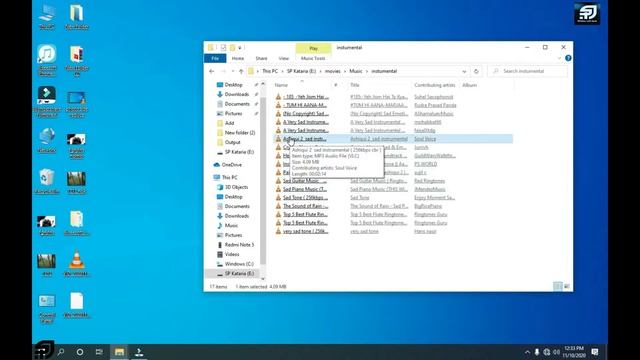Open the Music Tools tab
This screenshot has height=360, width=640.
pyautogui.click(x=313, y=58)
